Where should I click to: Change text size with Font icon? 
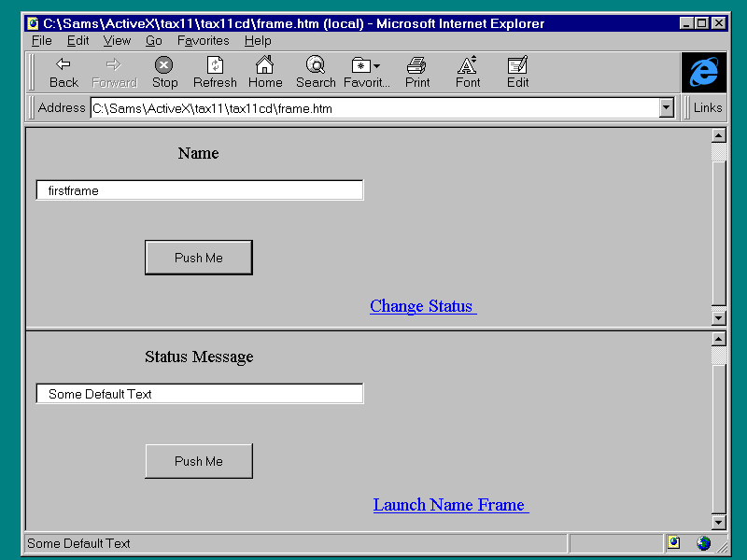tap(468, 71)
